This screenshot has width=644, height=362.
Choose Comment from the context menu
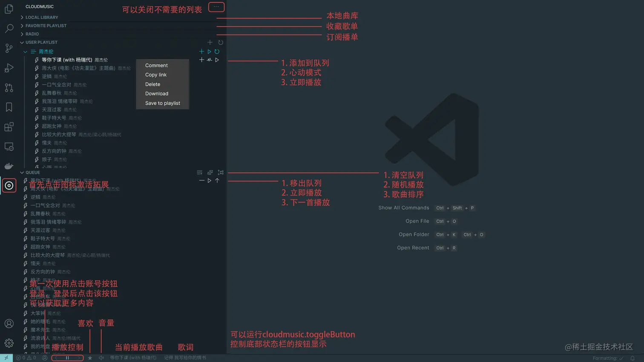tap(162, 66)
